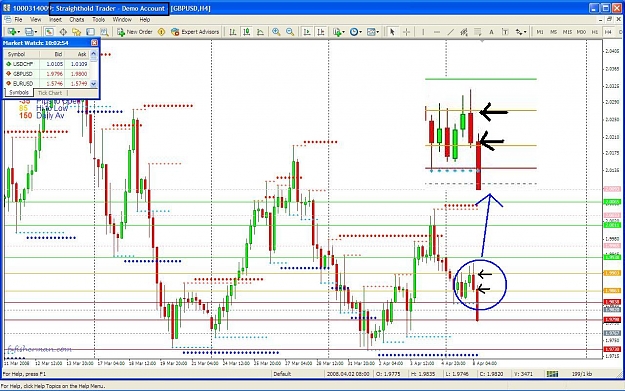The image size is (625, 391).
Task: Click the Default profile in status bar
Action: [x=282, y=374]
